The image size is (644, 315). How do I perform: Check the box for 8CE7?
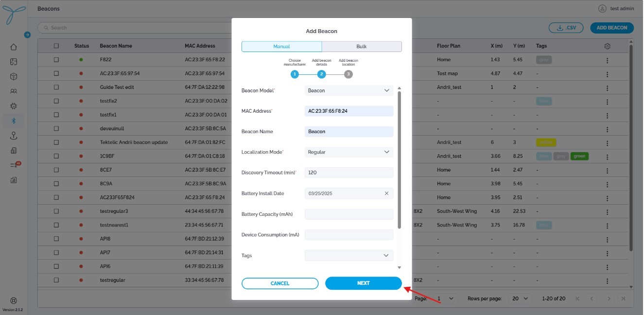[56, 170]
